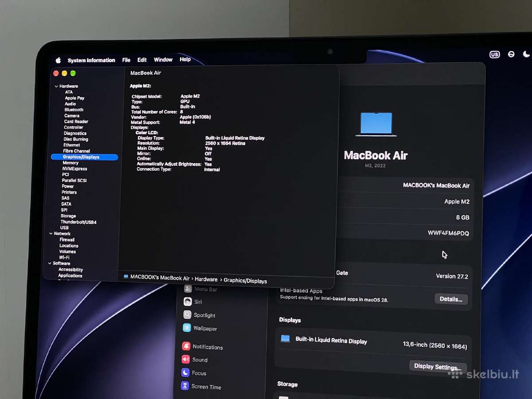The width and height of the screenshot is (532, 399).
Task: Select the highlighted Graphics/Displays row
Action: [x=84, y=157]
